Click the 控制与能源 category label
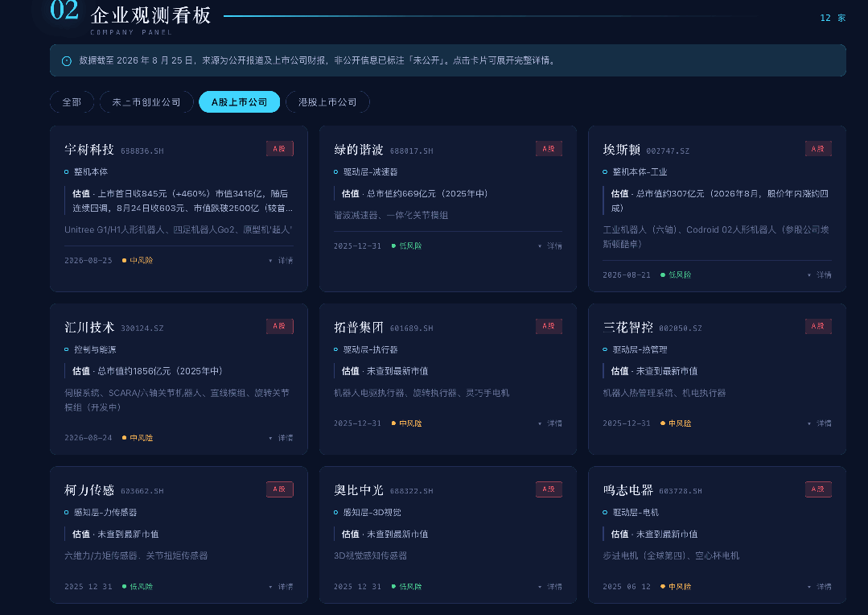Viewport: 868px width, 615px height. [95, 349]
